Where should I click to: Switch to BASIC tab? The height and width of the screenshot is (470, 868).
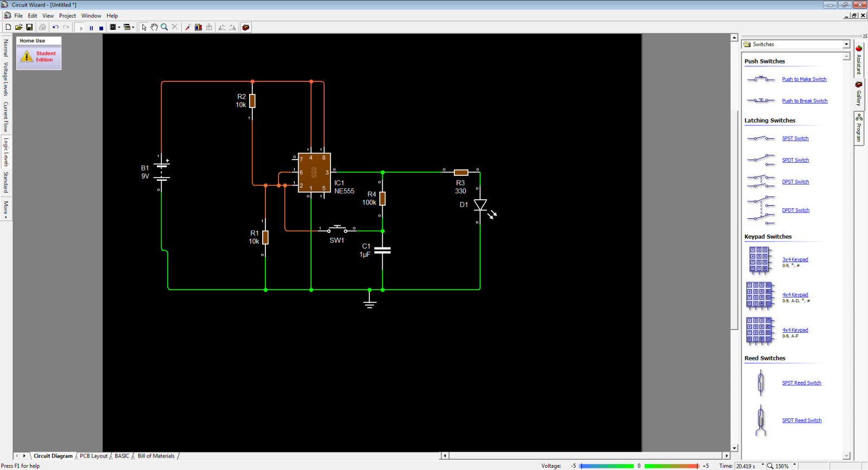point(122,456)
